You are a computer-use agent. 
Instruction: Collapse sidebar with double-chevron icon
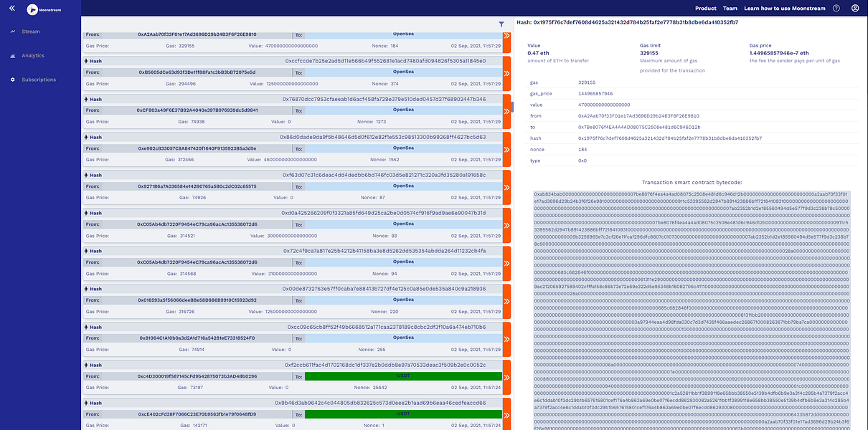click(11, 9)
